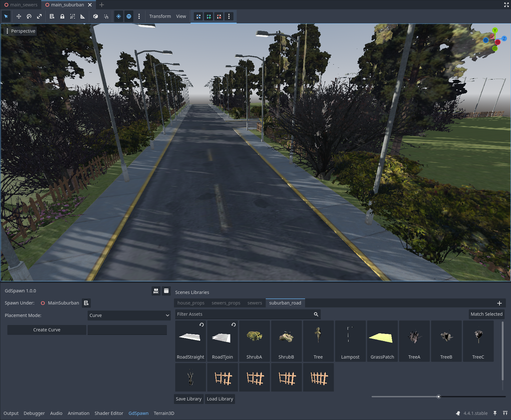This screenshot has width=511, height=420.
Task: Click the Save Library button
Action: click(x=189, y=399)
